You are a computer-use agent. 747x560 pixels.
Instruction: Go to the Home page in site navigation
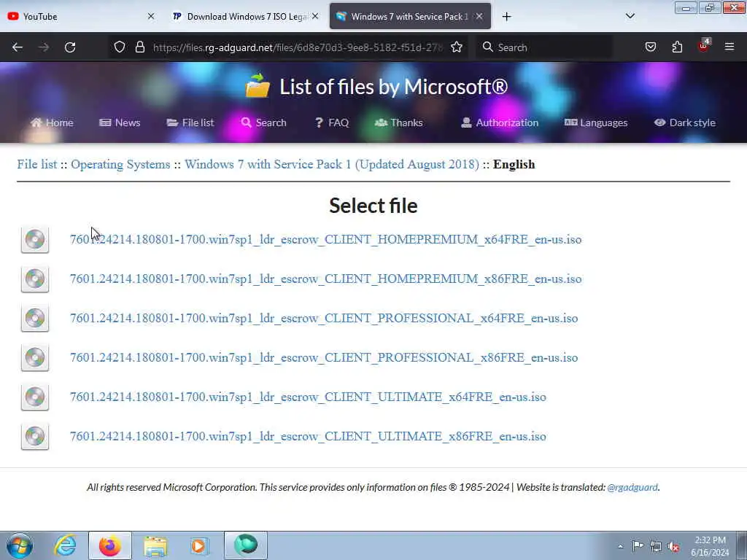[52, 122]
